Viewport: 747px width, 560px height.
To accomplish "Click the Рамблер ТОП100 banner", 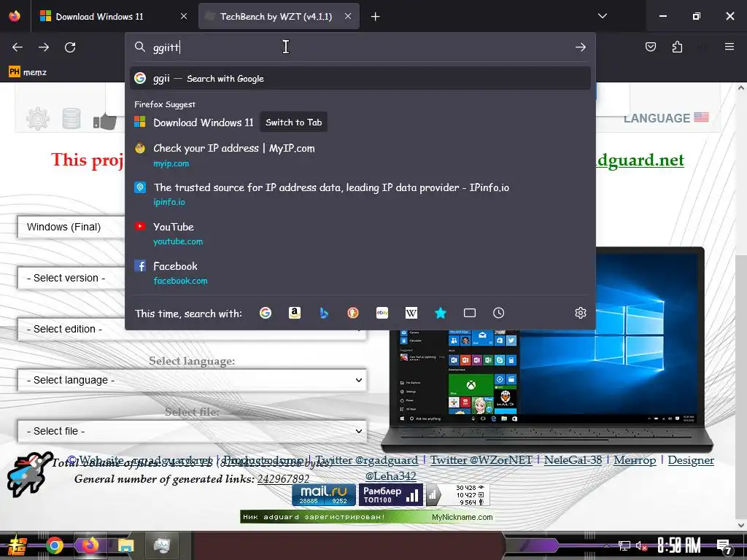I will 390,495.
